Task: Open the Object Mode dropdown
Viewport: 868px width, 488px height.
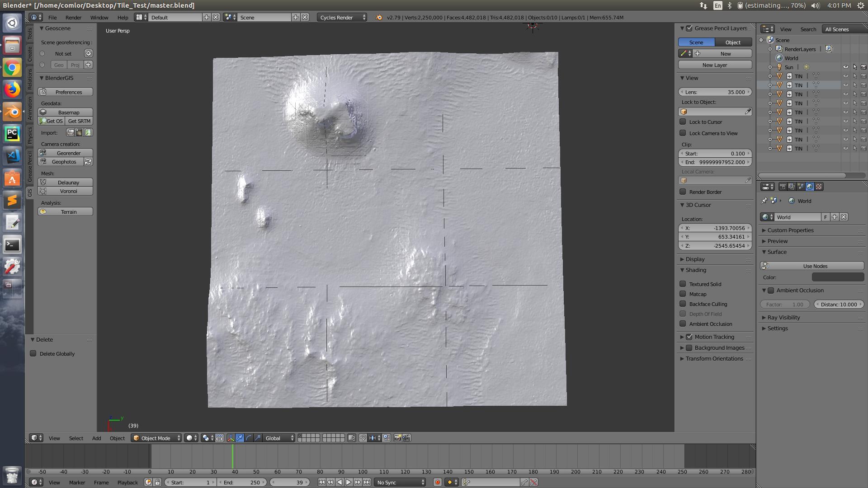Action: (156, 438)
